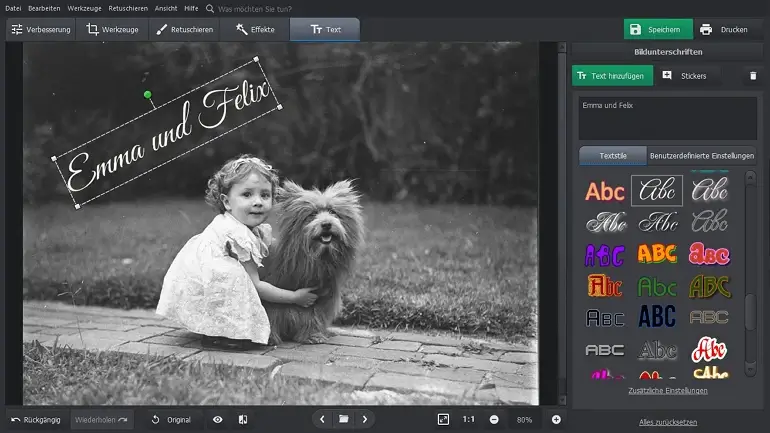The image size is (770, 433).
Task: Click Text hinzufügen button
Action: [612, 76]
